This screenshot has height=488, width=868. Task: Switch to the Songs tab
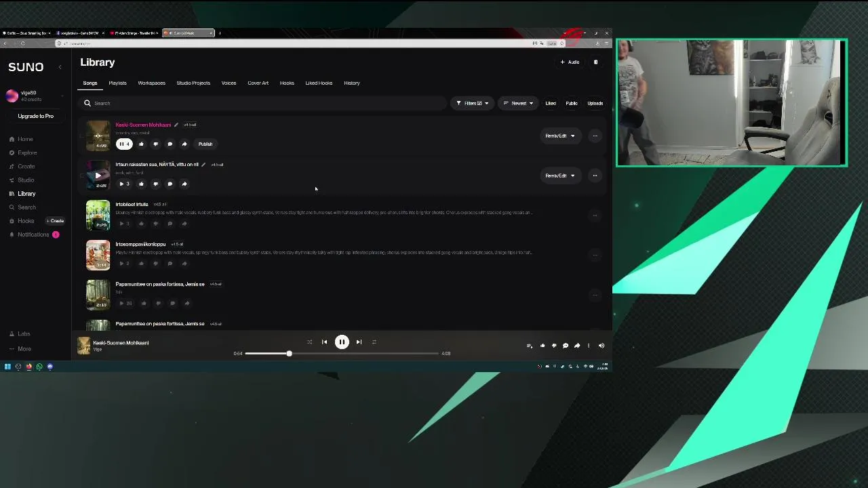(x=90, y=83)
